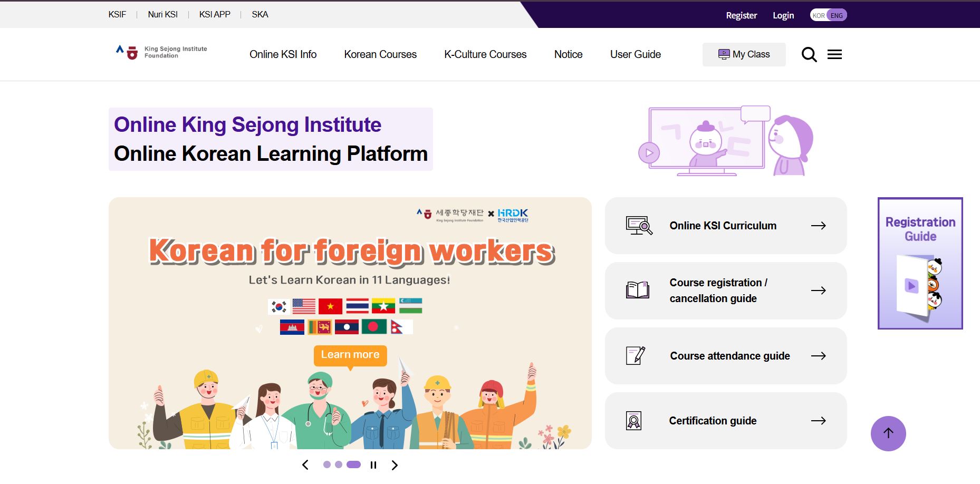Open the Registration Guide thumbnail
Viewport: 980px width, 484px height.
pos(920,263)
